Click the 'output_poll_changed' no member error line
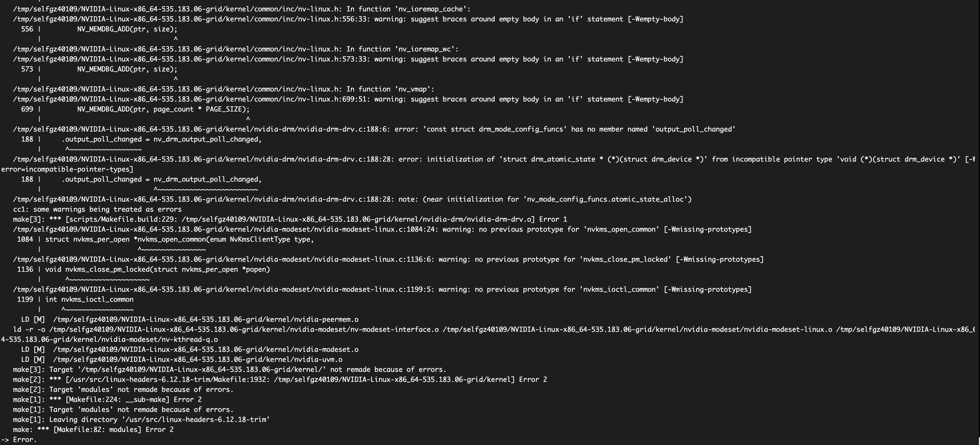This screenshot has height=445, width=980. point(374,129)
